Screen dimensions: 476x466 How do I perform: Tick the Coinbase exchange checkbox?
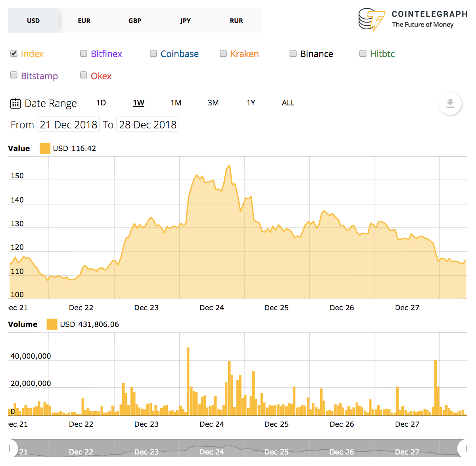tap(154, 53)
